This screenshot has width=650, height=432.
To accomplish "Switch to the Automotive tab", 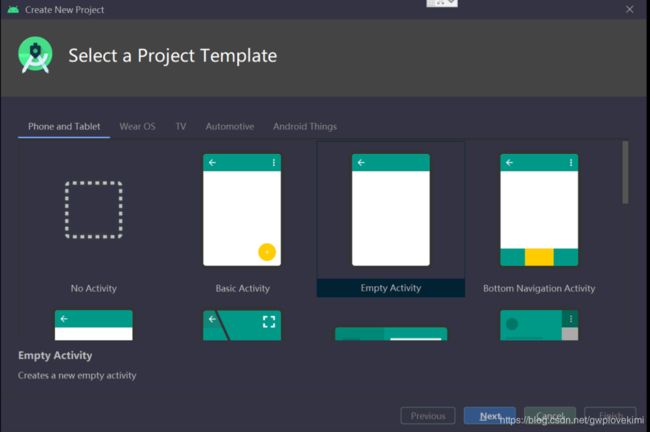I will tap(230, 126).
